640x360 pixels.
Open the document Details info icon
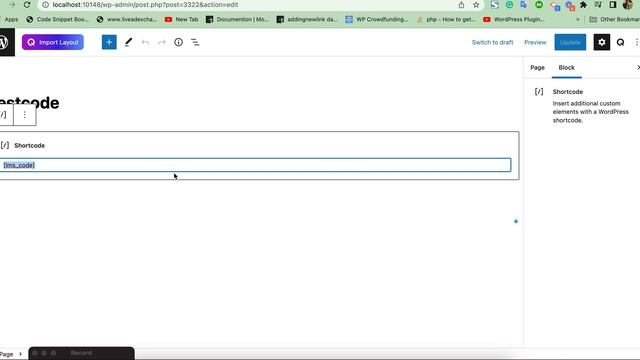(178, 42)
